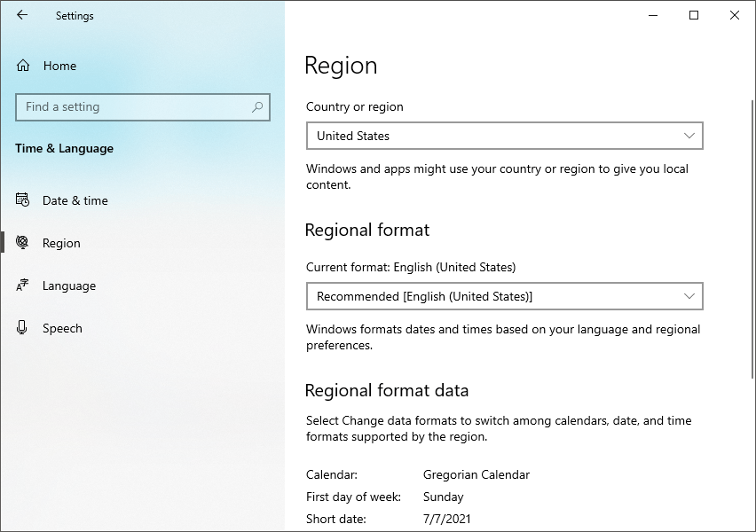The image size is (756, 532).
Task: Click the Time & Language section title
Action: tap(64, 148)
